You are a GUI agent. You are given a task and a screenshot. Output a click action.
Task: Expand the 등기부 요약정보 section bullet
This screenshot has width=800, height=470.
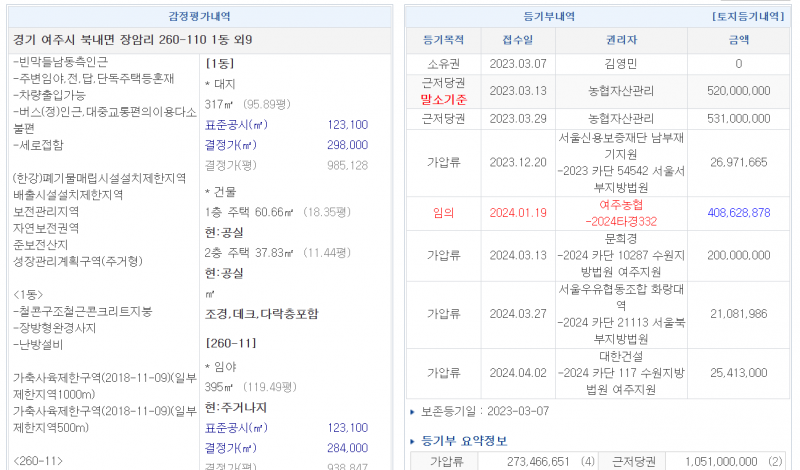pyautogui.click(x=413, y=440)
